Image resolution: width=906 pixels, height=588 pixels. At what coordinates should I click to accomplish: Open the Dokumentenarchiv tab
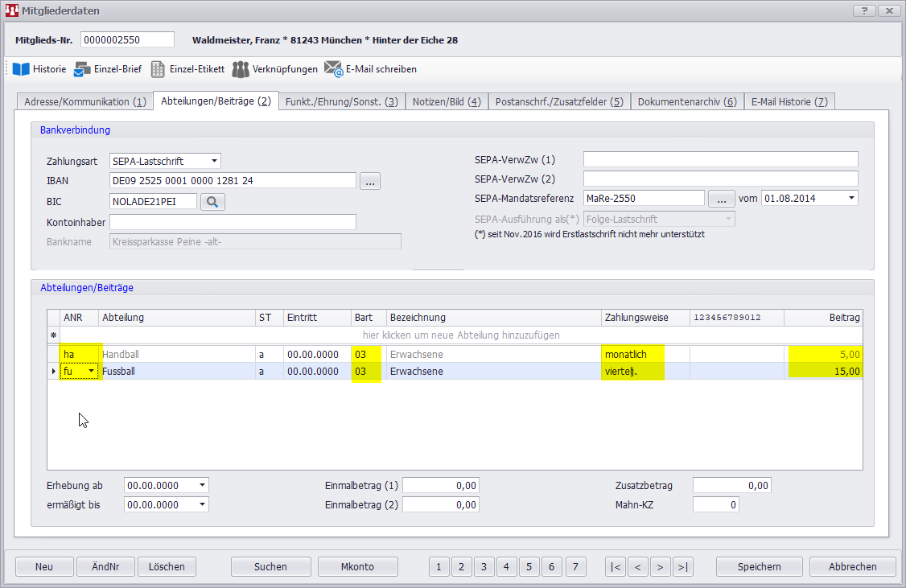point(686,102)
